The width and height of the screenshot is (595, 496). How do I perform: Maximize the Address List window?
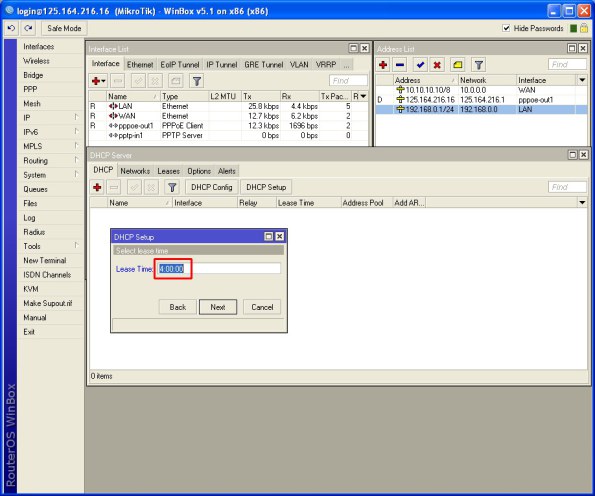(571, 48)
